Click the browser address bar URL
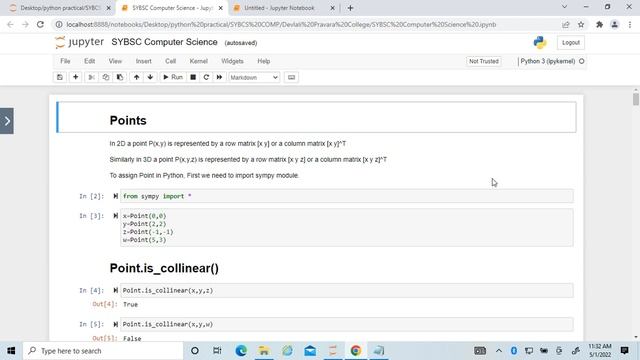This screenshot has width=640, height=360. (281, 24)
